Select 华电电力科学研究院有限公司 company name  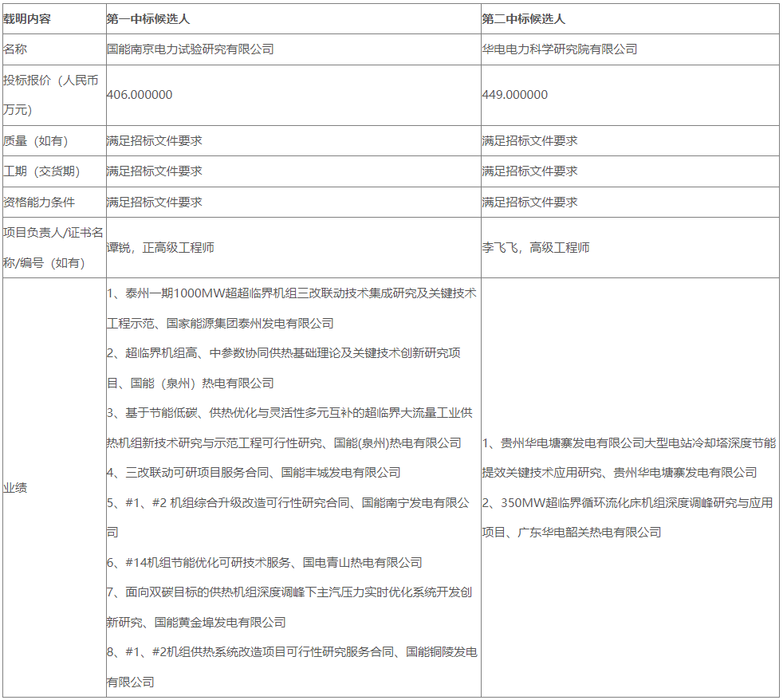click(560, 49)
